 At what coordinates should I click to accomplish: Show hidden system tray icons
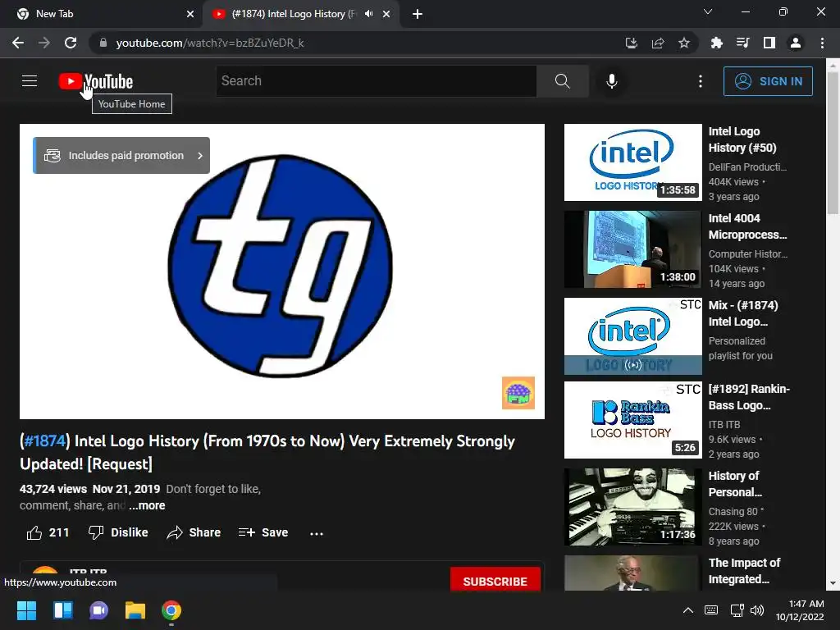pos(688,610)
